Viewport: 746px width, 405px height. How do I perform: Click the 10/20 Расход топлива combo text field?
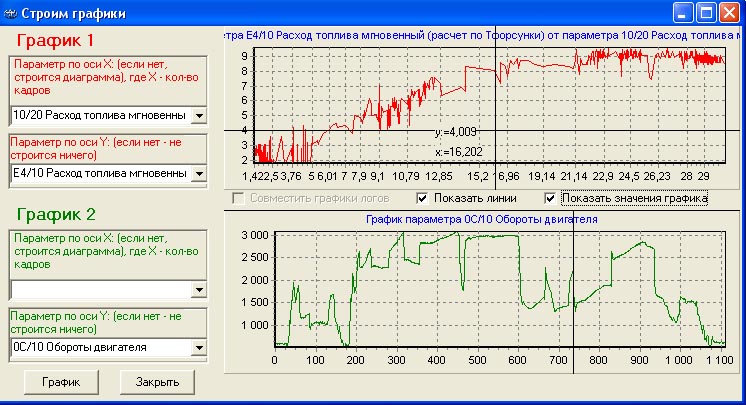point(98,116)
